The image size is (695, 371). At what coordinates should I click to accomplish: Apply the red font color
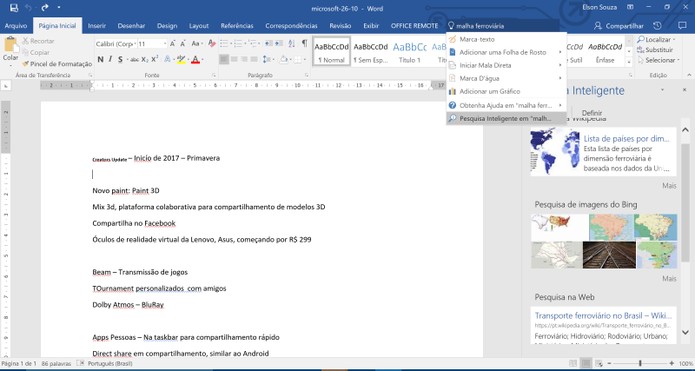point(195,59)
